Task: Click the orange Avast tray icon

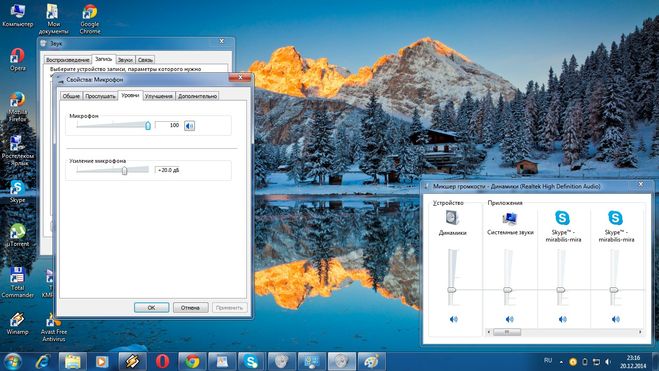Action: (x=572, y=362)
